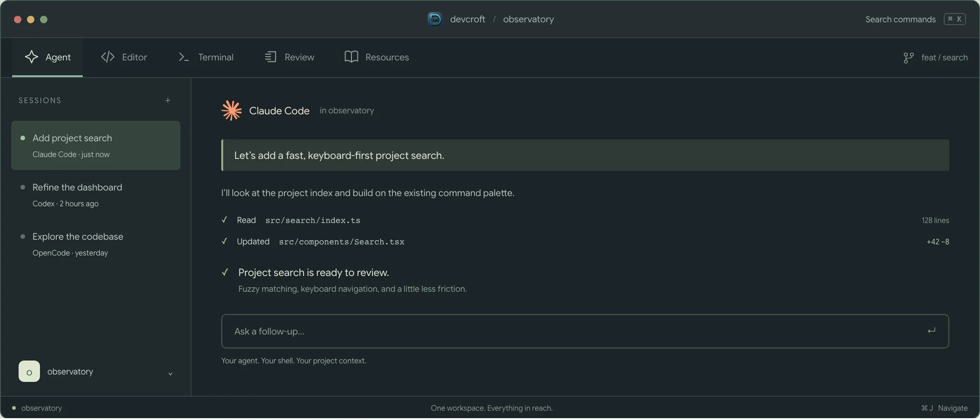Select the Refine the dashboard session
Image resolution: width=980 pixels, height=420 pixels.
point(96,195)
